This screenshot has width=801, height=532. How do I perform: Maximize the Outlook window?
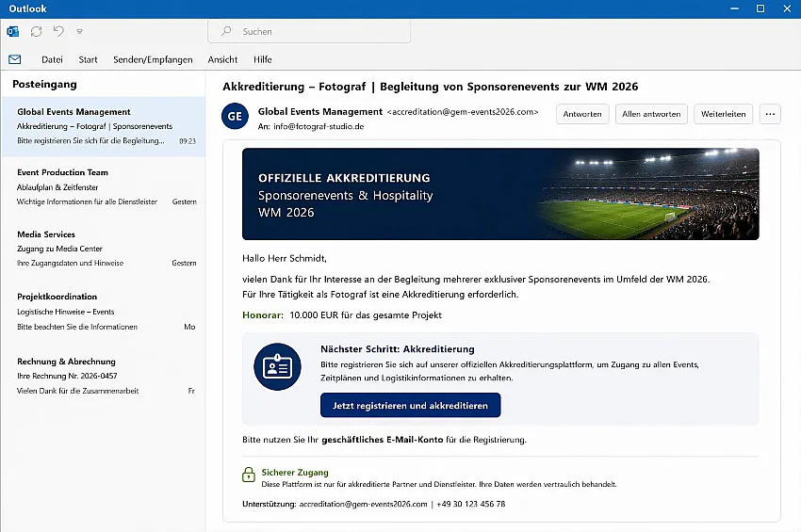pyautogui.click(x=760, y=8)
